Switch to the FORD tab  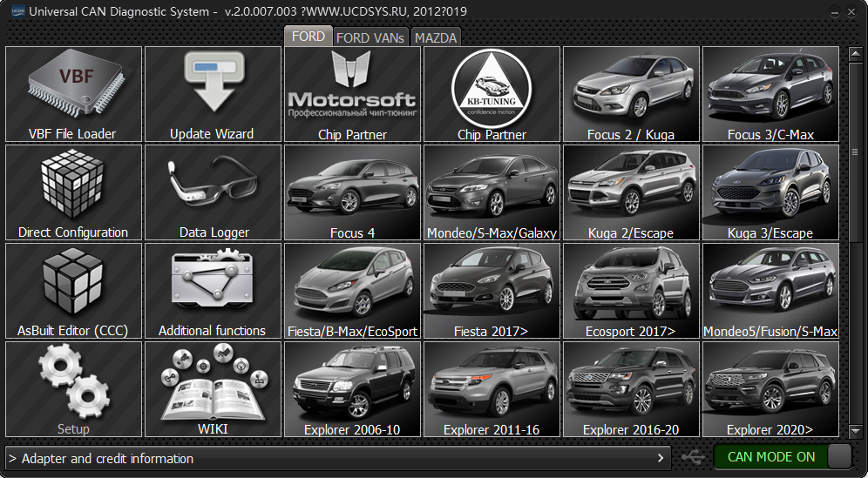[x=309, y=37]
